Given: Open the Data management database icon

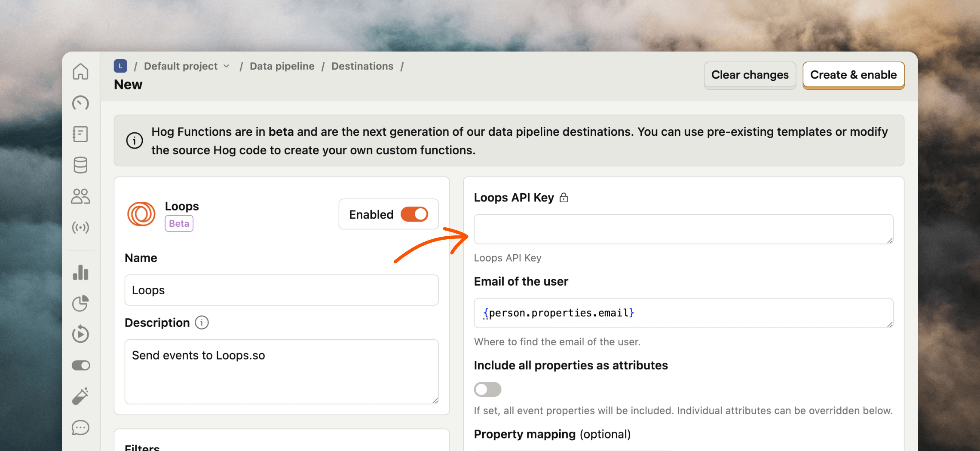Looking at the screenshot, I should pos(80,165).
